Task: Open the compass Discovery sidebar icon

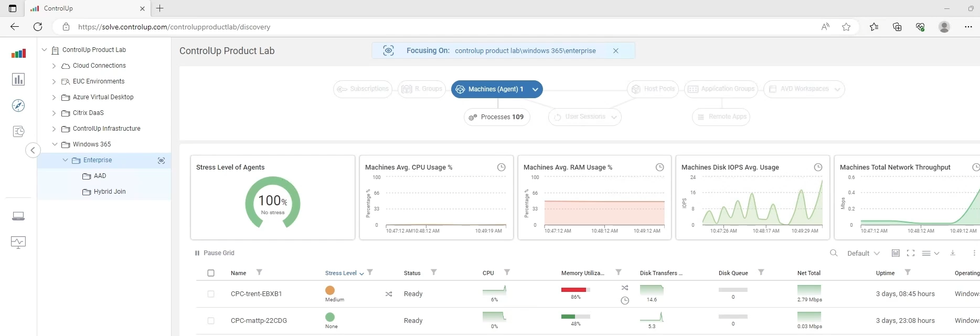Action: [18, 106]
